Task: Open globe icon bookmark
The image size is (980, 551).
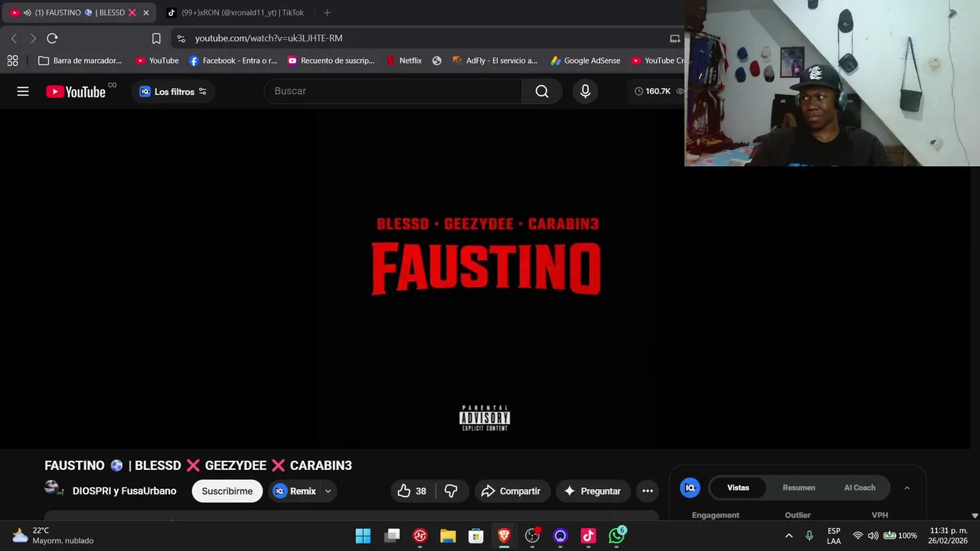Action: coord(436,60)
